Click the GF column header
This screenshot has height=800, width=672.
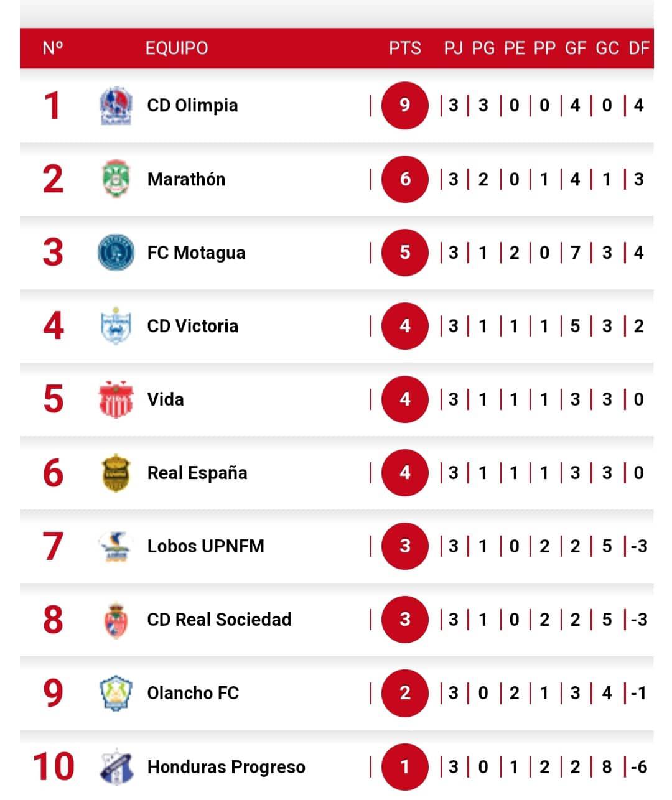(x=576, y=48)
